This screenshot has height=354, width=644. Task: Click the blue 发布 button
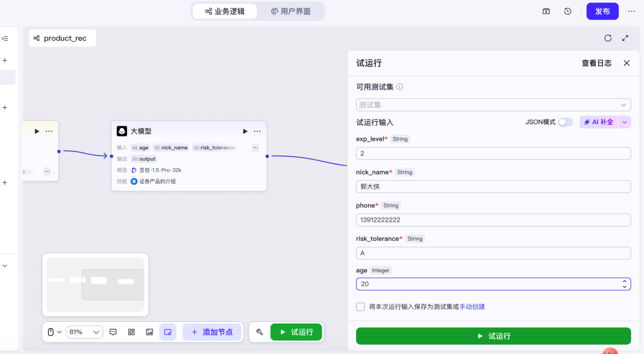click(x=602, y=11)
